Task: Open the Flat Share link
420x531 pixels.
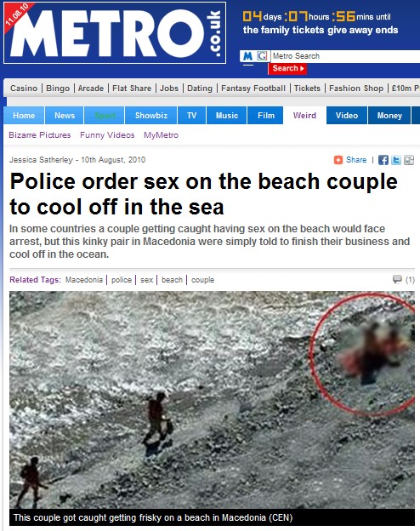Action: pyautogui.click(x=132, y=88)
